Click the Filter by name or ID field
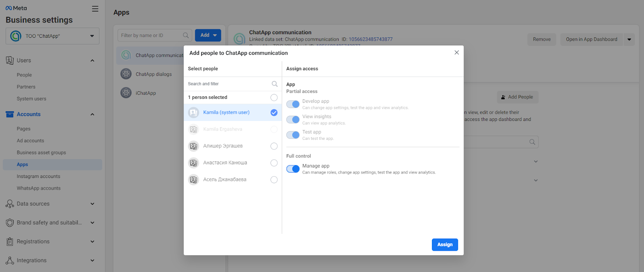Viewport: 644px width, 272px height. 151,35
